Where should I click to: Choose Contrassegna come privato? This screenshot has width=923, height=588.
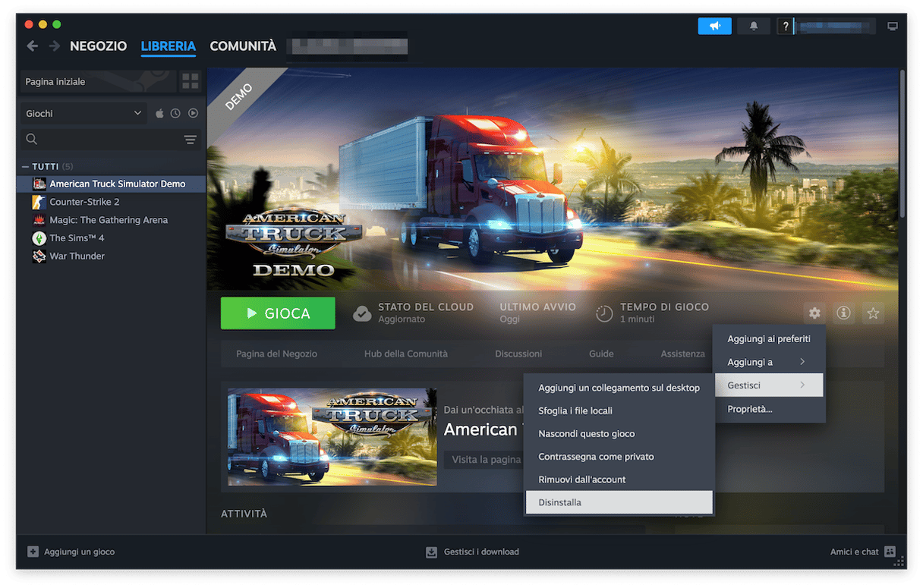point(619,457)
